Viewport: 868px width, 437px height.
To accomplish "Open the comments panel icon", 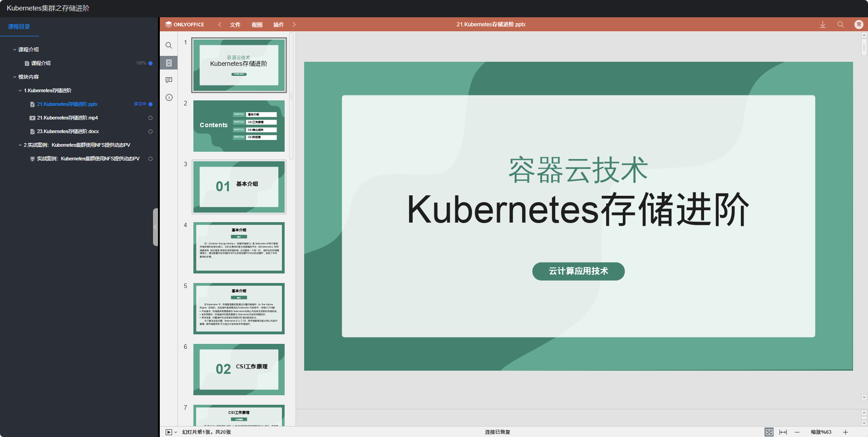I will (x=169, y=80).
